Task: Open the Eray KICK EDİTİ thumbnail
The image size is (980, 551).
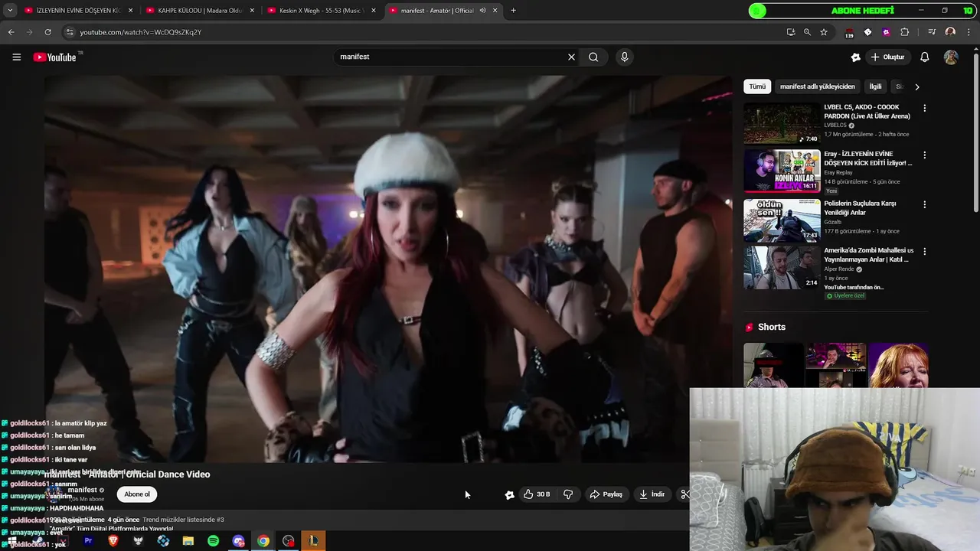Action: (782, 171)
